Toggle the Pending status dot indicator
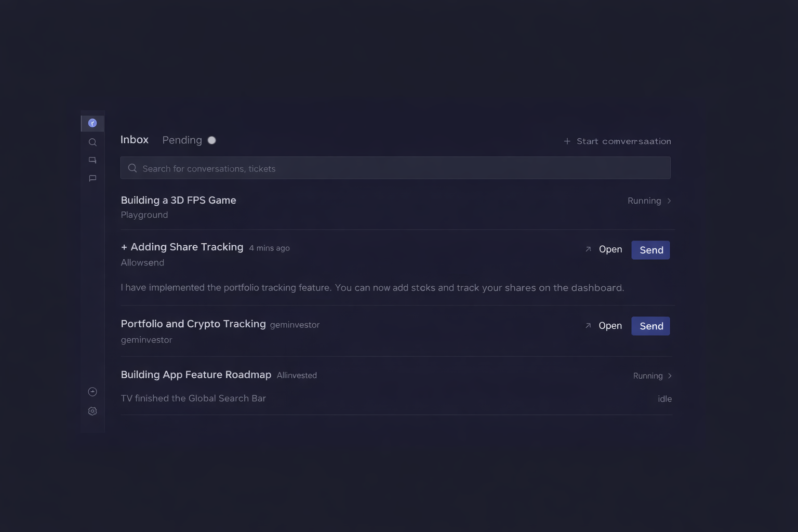798x532 pixels. point(211,140)
